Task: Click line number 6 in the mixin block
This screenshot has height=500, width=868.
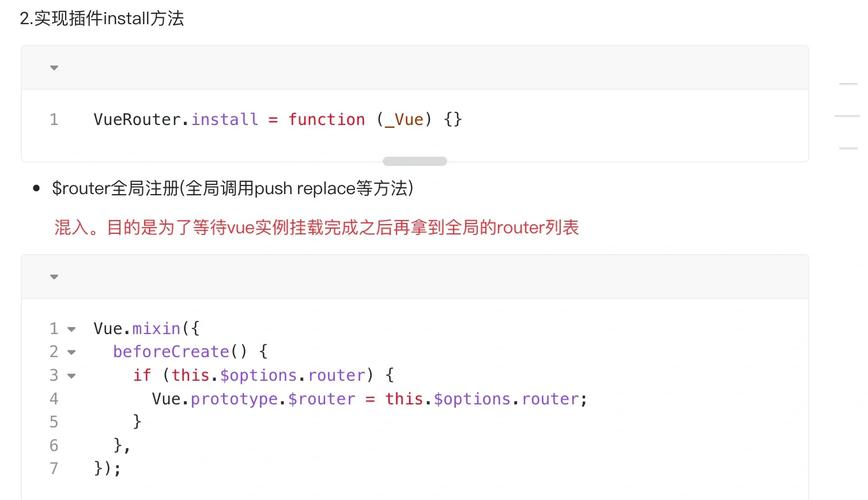Action: [54, 445]
